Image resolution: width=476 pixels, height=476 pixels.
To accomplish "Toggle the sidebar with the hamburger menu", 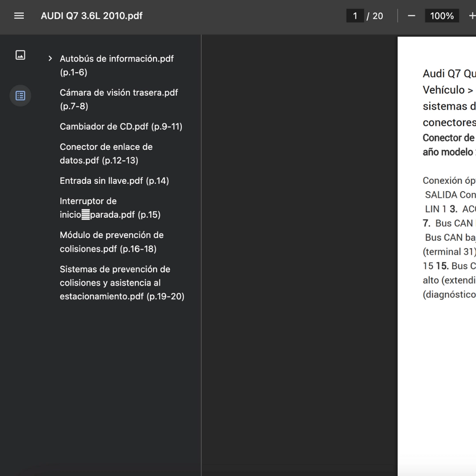I will [x=19, y=16].
